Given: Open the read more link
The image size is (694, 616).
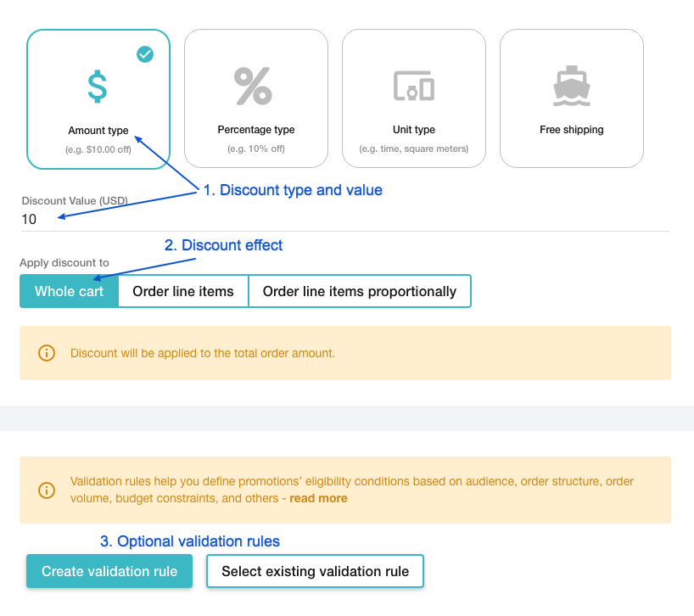Looking at the screenshot, I should click(318, 498).
